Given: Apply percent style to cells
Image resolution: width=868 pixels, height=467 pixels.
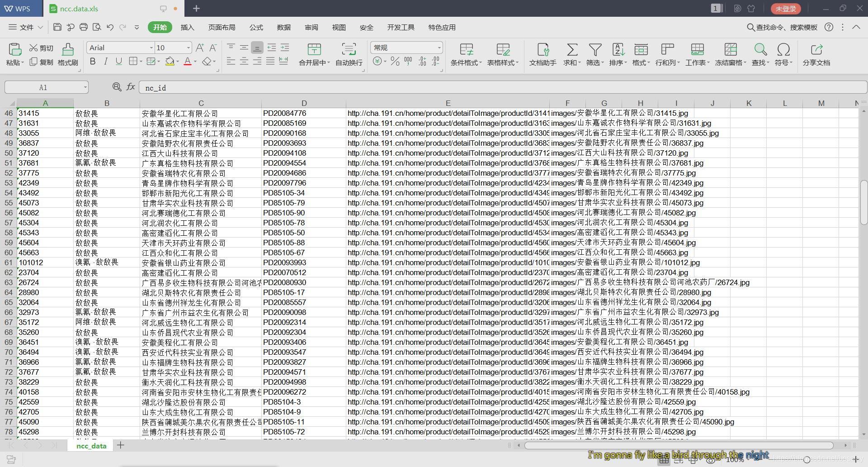Looking at the screenshot, I should [395, 61].
